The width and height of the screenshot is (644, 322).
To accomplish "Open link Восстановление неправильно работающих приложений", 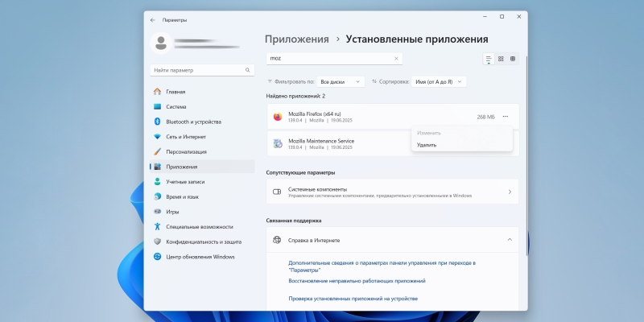I will (x=357, y=281).
